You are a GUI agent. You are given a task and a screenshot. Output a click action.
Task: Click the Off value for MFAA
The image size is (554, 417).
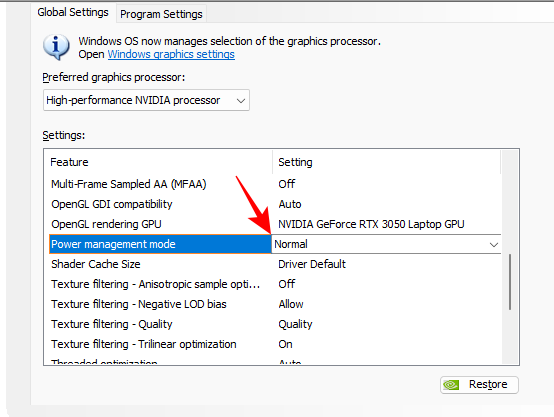[287, 184]
